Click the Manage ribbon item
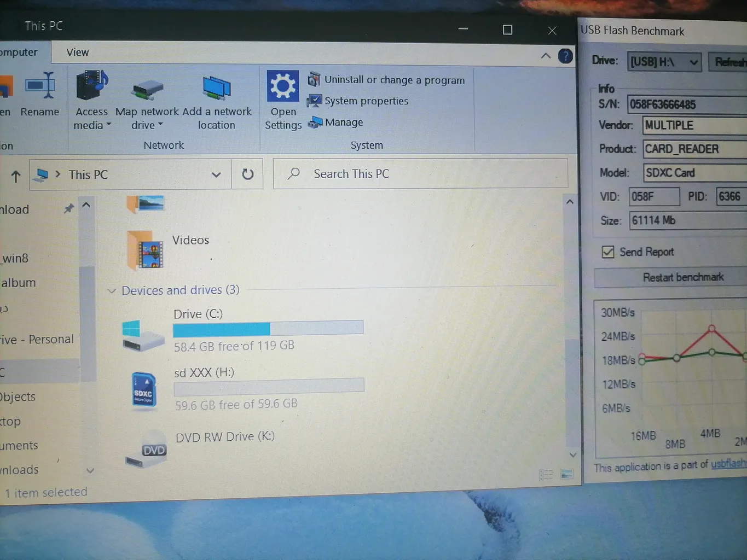The width and height of the screenshot is (747, 560). point(343,122)
